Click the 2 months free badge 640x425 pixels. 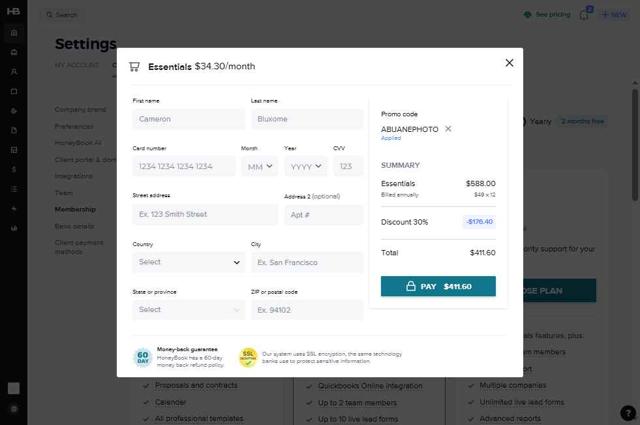tap(582, 121)
